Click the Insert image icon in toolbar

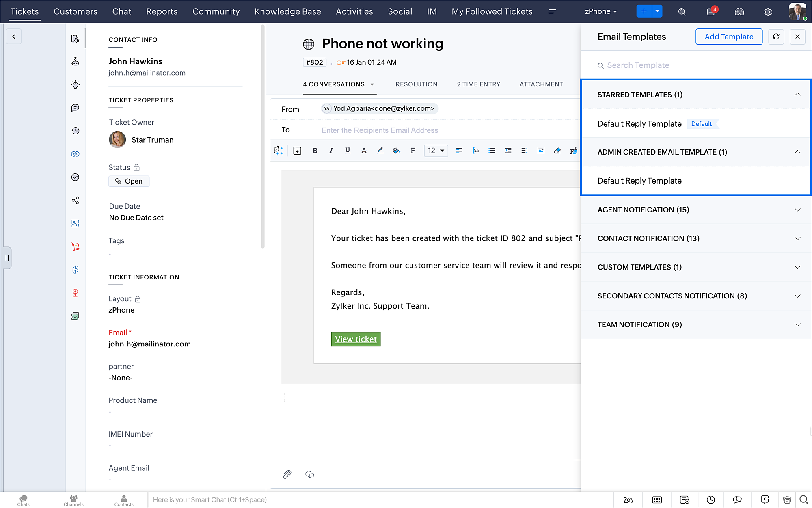(541, 151)
